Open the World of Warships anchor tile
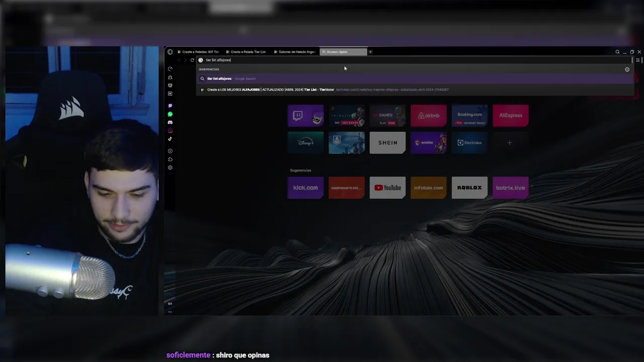The width and height of the screenshot is (644, 362). 347,143
